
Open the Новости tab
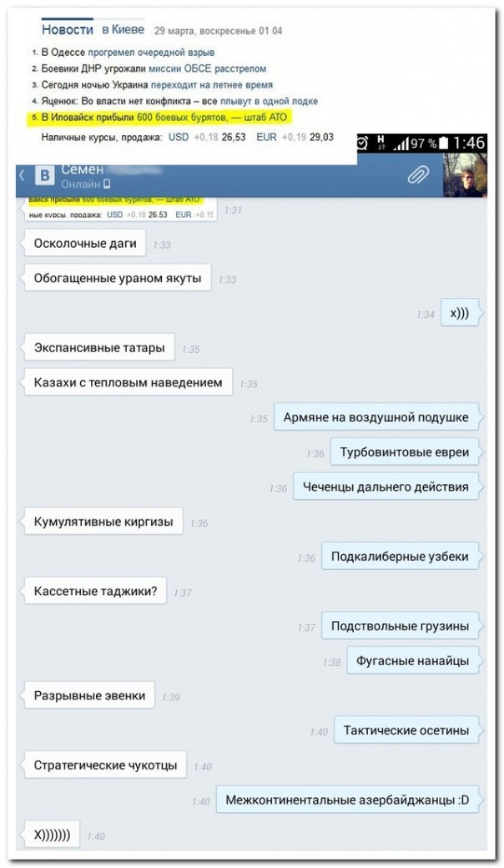tap(68, 30)
